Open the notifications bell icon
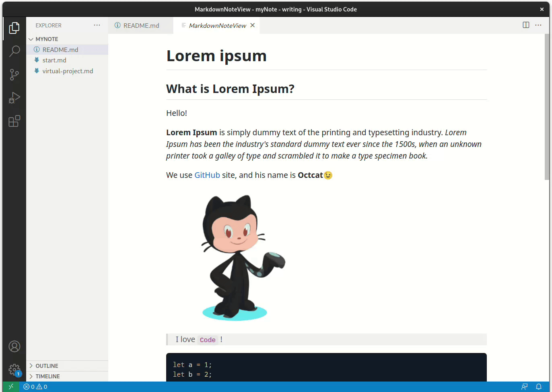This screenshot has height=392, width=552. click(539, 387)
